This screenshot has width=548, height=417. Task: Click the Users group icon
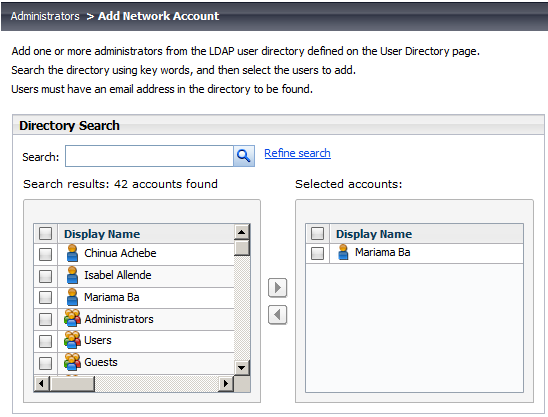(72, 340)
